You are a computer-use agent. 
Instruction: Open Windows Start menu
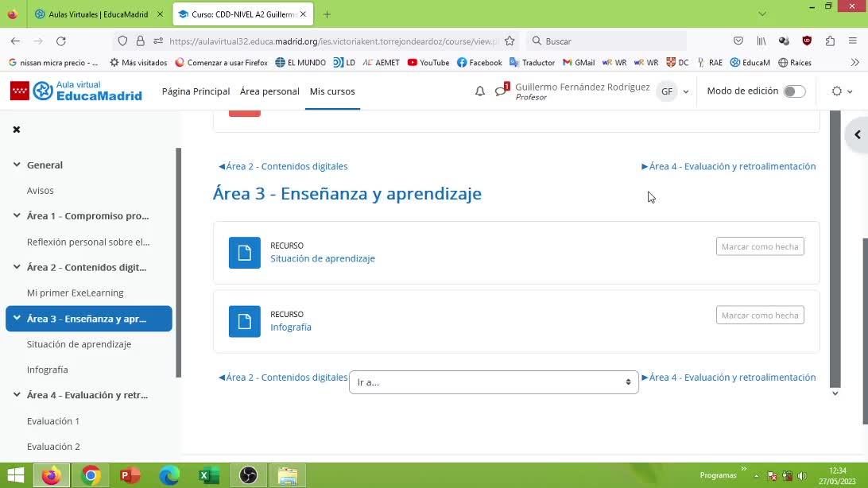coord(16,475)
